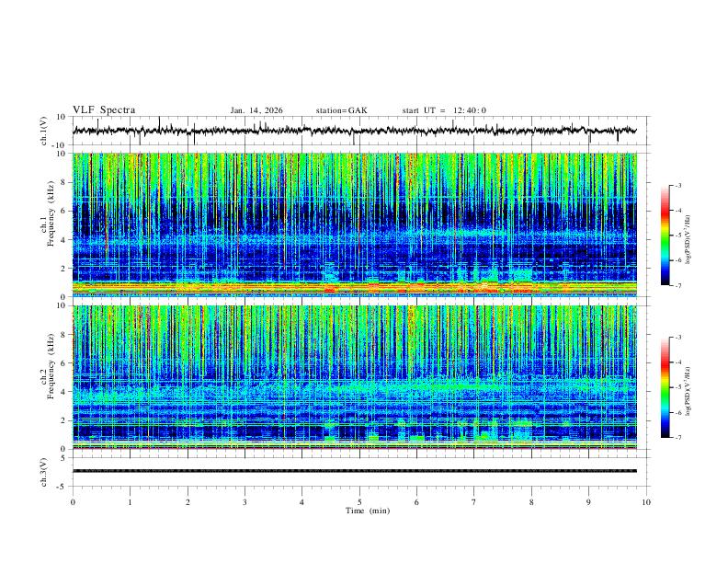Click the final time tick label '10'

click(x=646, y=502)
